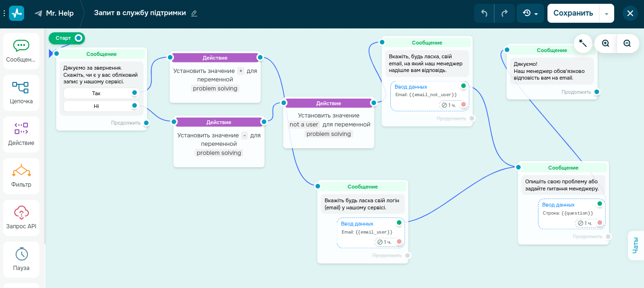The width and height of the screenshot is (644, 288).
Task: Switch to the Чаты panel
Action: click(x=636, y=245)
